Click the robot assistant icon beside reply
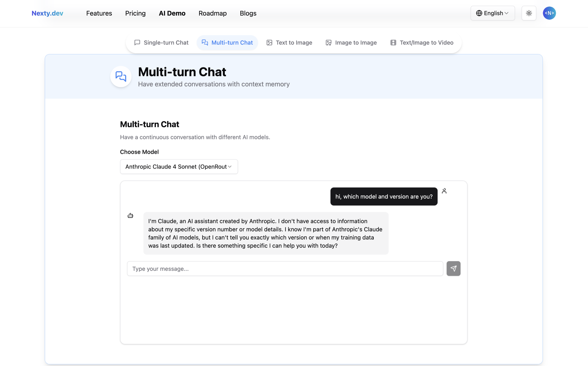This screenshot has height=366, width=588. point(130,215)
